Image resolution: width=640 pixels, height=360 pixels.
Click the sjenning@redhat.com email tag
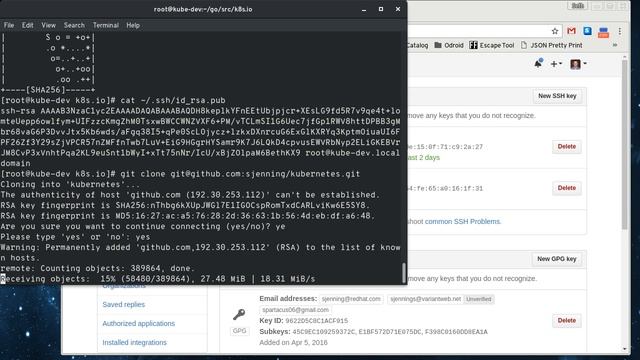tap(351, 299)
